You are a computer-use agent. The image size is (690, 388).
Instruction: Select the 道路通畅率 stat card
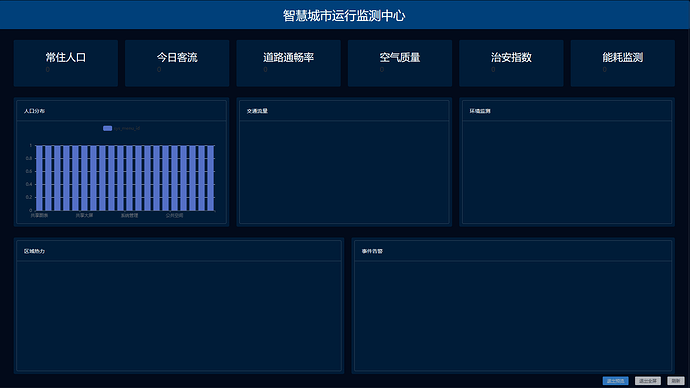pos(288,63)
